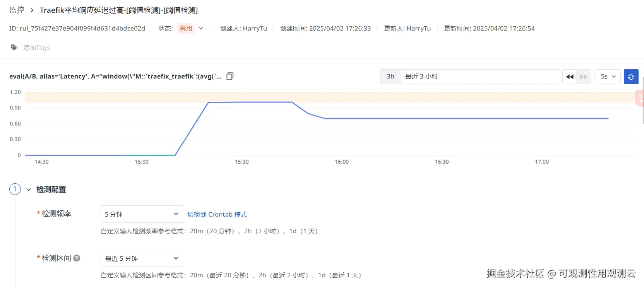644x287 pixels.
Task: Click the 状态: label
Action: click(166, 28)
